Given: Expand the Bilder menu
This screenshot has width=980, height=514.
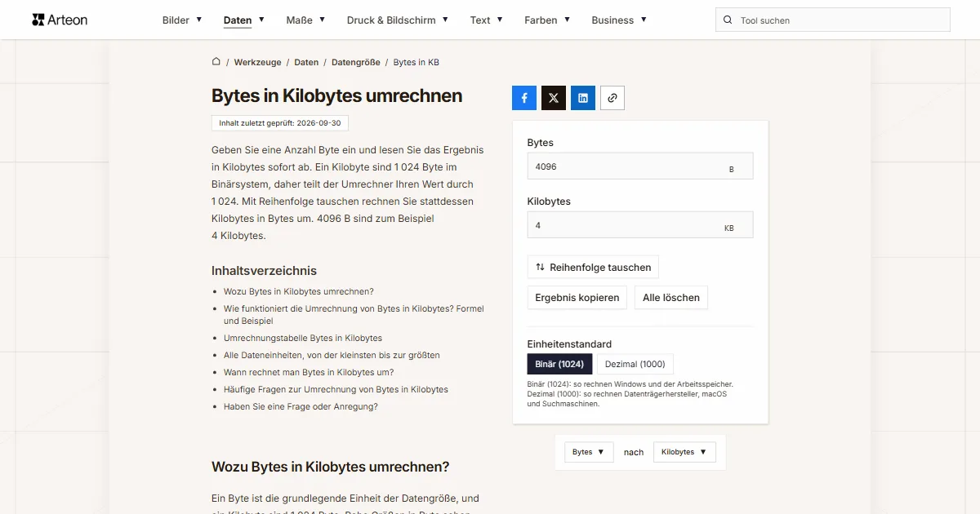Looking at the screenshot, I should tap(182, 20).
